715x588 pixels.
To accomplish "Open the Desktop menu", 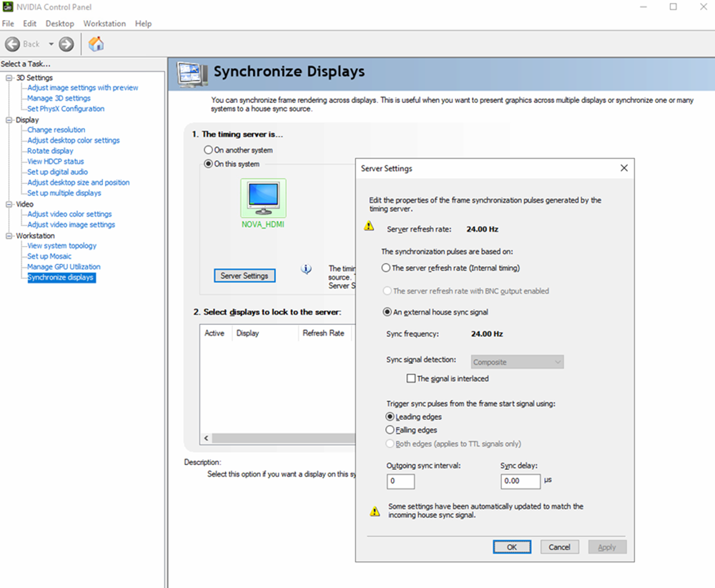I will [60, 24].
